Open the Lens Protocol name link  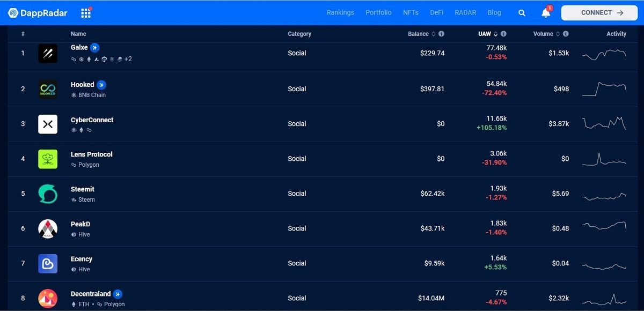(92, 154)
